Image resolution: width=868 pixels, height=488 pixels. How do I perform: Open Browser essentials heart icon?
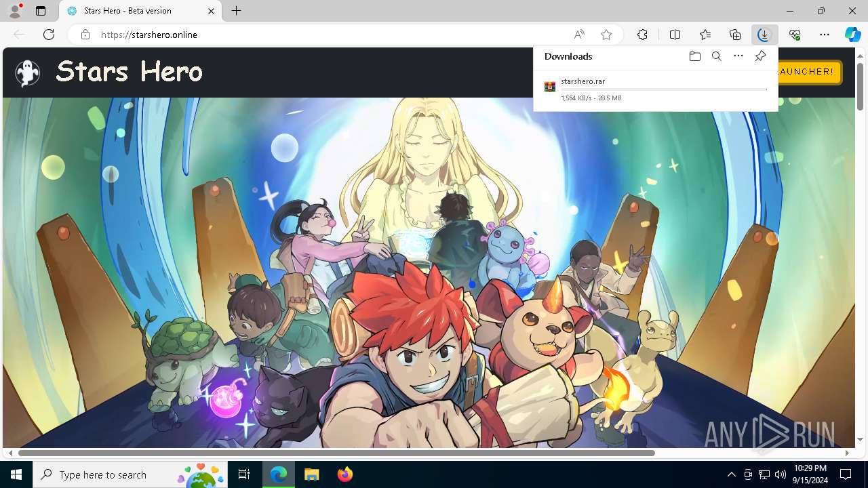(795, 35)
